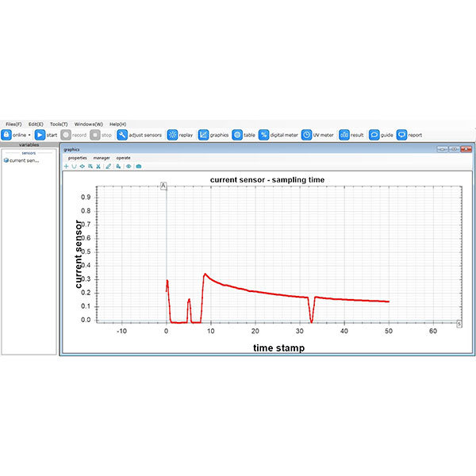Click the greyed stop button
Viewport: 476px width, 476px height.
(95, 135)
